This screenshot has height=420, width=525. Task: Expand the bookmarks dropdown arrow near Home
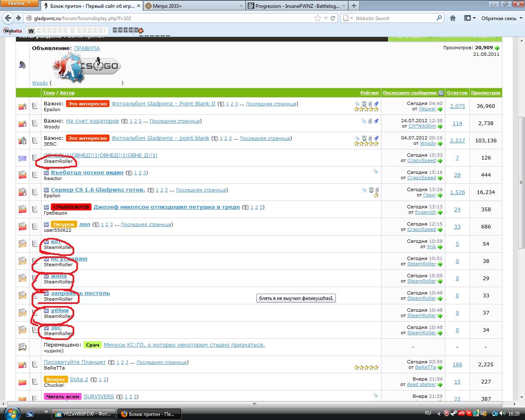coord(474,18)
